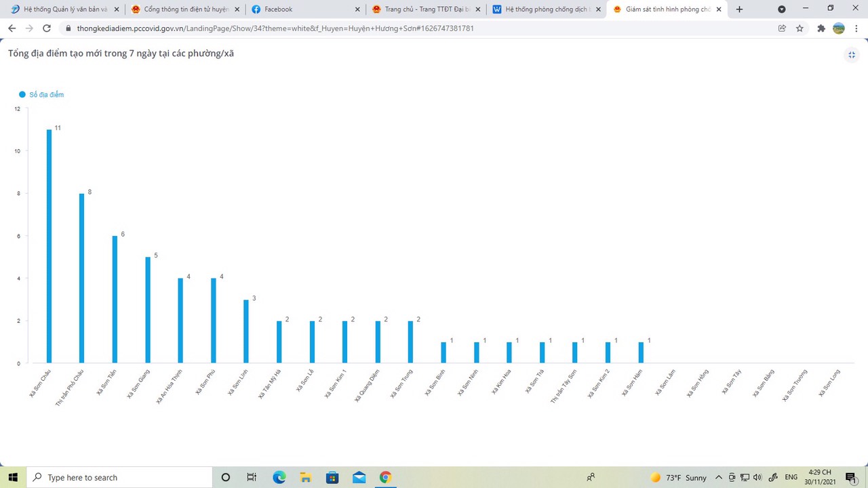The image size is (868, 488).
Task: Switch to Chrome on the taskbar
Action: click(385, 477)
